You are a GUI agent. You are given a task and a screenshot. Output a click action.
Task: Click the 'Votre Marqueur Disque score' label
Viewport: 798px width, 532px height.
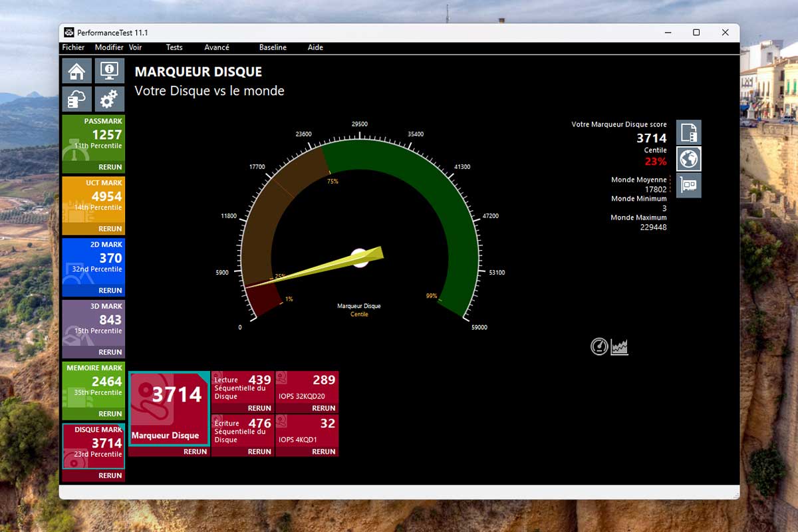pyautogui.click(x=619, y=124)
